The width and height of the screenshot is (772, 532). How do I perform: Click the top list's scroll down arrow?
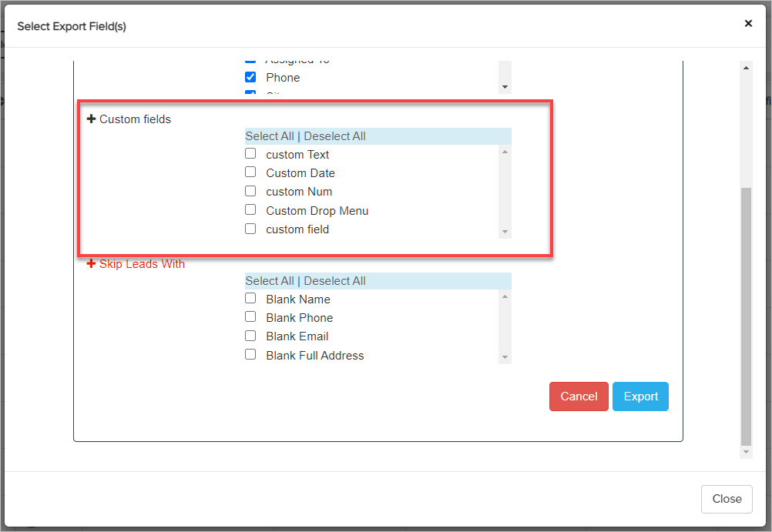pyautogui.click(x=505, y=87)
